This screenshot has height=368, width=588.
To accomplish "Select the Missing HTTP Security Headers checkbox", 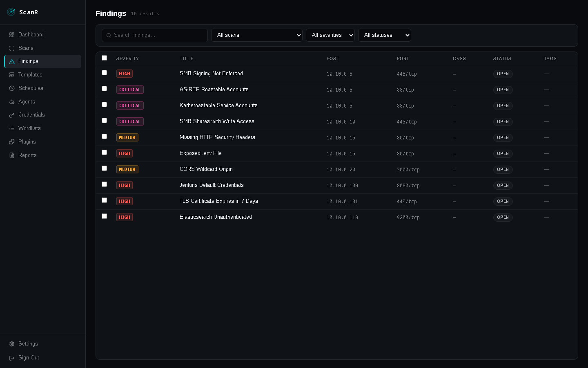I will pyautogui.click(x=104, y=137).
